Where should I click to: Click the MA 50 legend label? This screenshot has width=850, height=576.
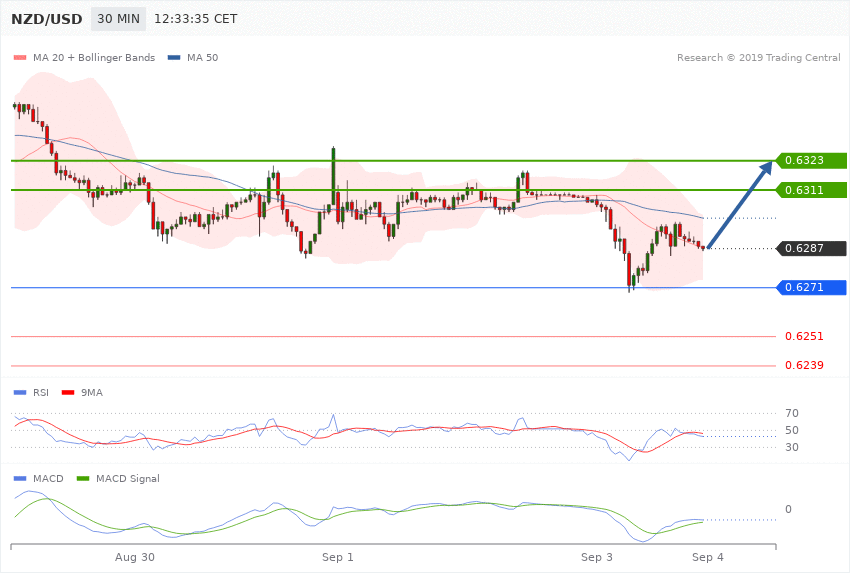pyautogui.click(x=202, y=57)
